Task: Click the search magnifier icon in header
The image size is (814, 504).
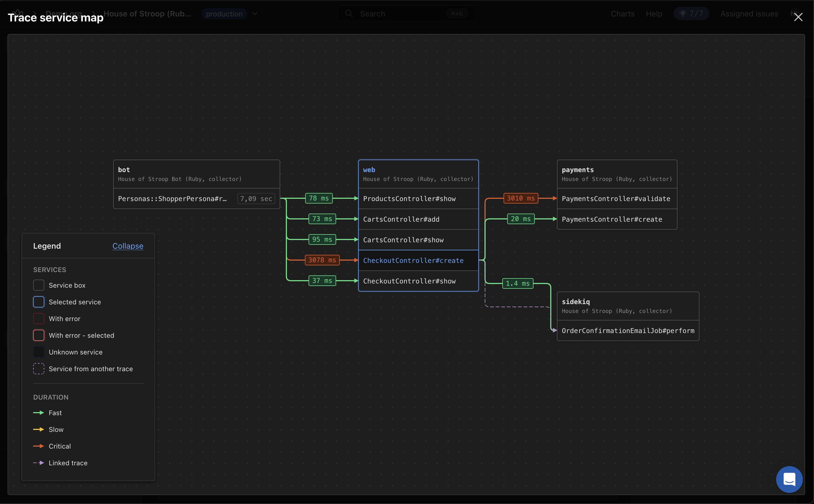Action: click(x=349, y=14)
